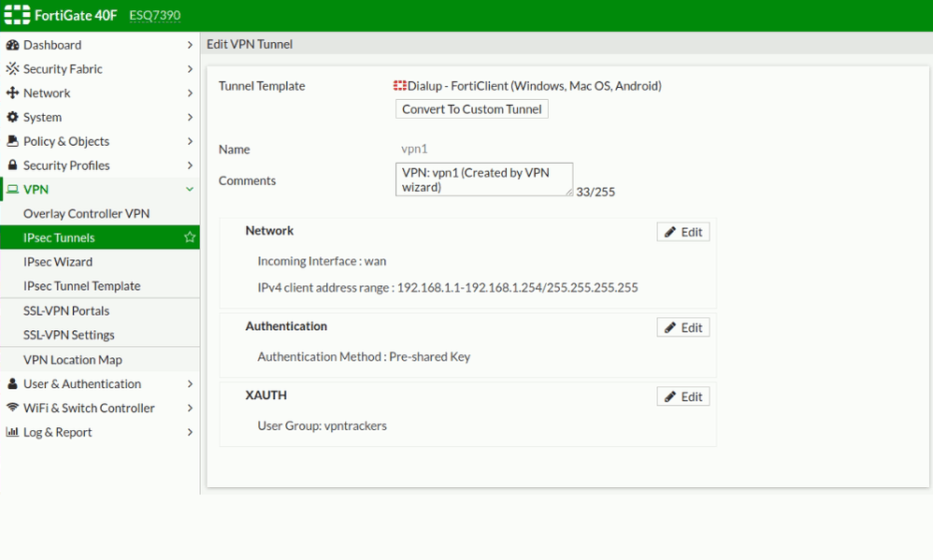Viewport: 933px width, 560px height.
Task: Click the Comments resize handle
Action: [568, 192]
